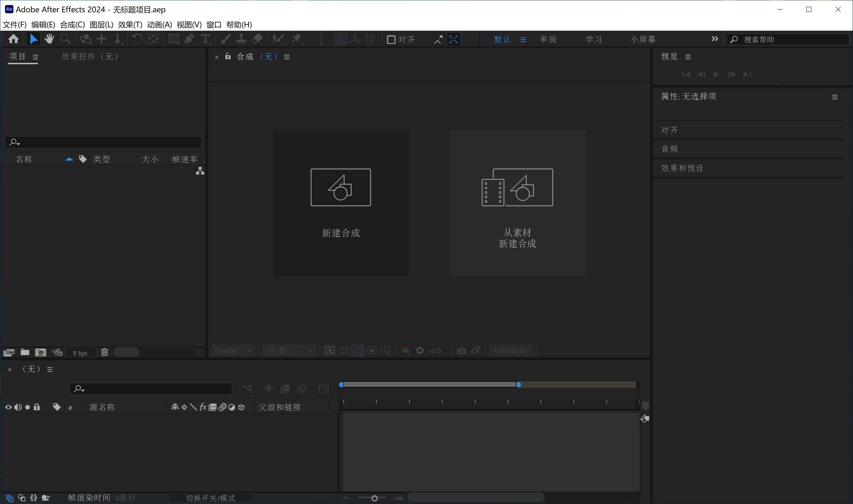
Task: Open the timeline panel menu
Action: (50, 369)
